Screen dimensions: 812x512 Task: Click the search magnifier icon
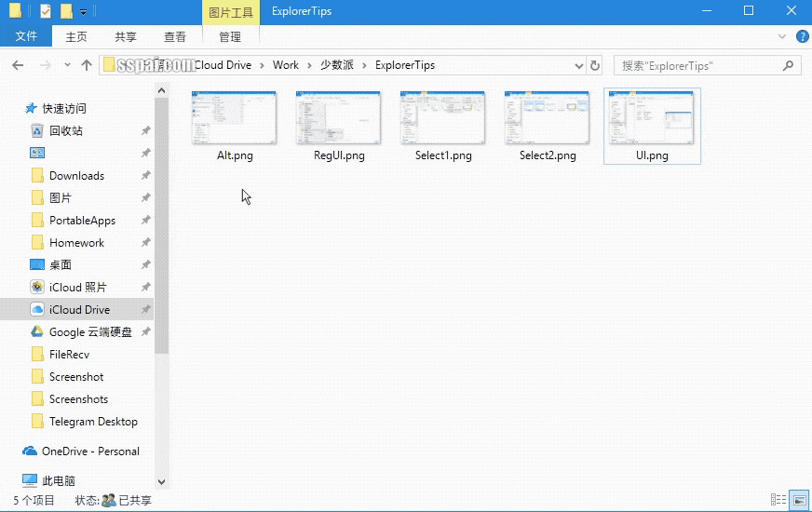click(788, 66)
